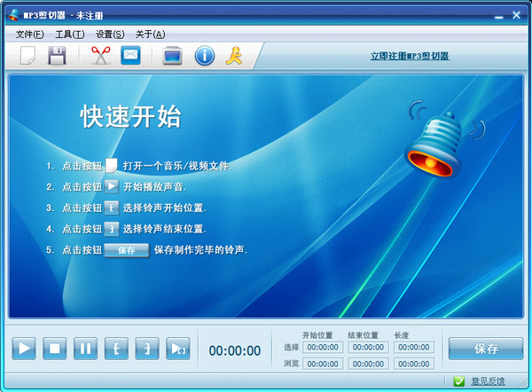Click the blue envelope mail icon
The height and width of the screenshot is (392, 532).
(130, 56)
